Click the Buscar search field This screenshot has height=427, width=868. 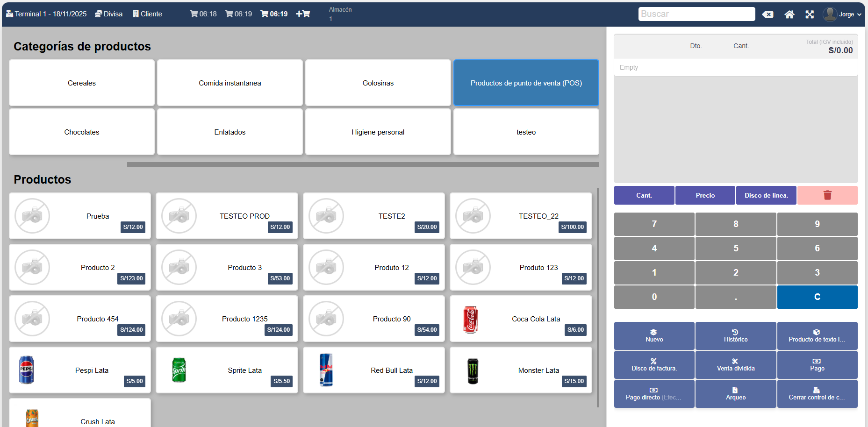click(696, 14)
